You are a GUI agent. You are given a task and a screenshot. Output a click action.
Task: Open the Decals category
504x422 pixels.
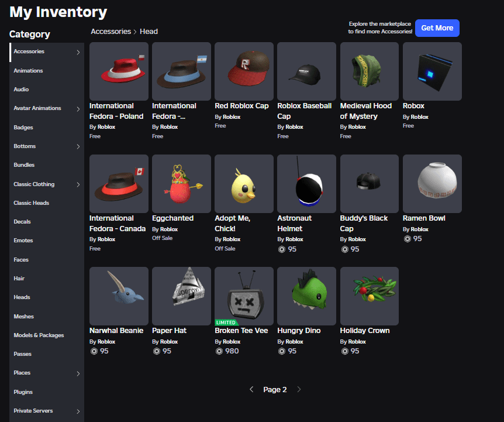22,221
